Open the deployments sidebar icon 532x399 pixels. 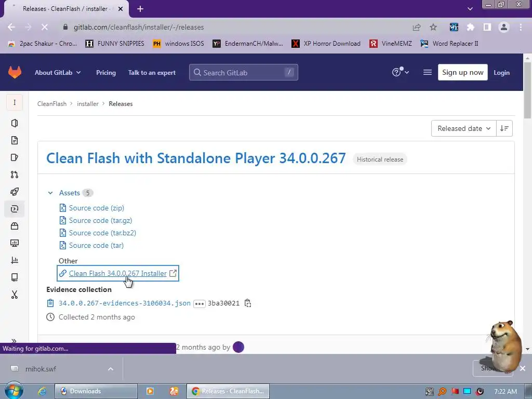[x=14, y=209]
